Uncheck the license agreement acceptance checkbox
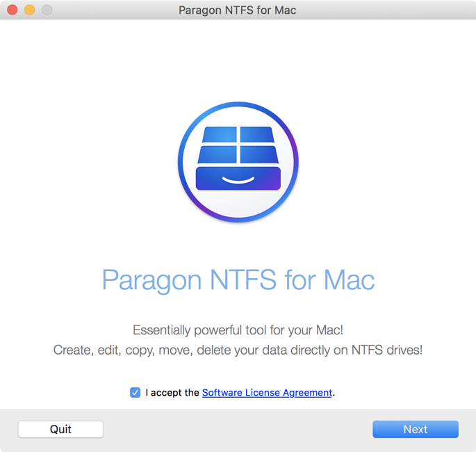Viewport: 476px width, 452px height. (135, 392)
